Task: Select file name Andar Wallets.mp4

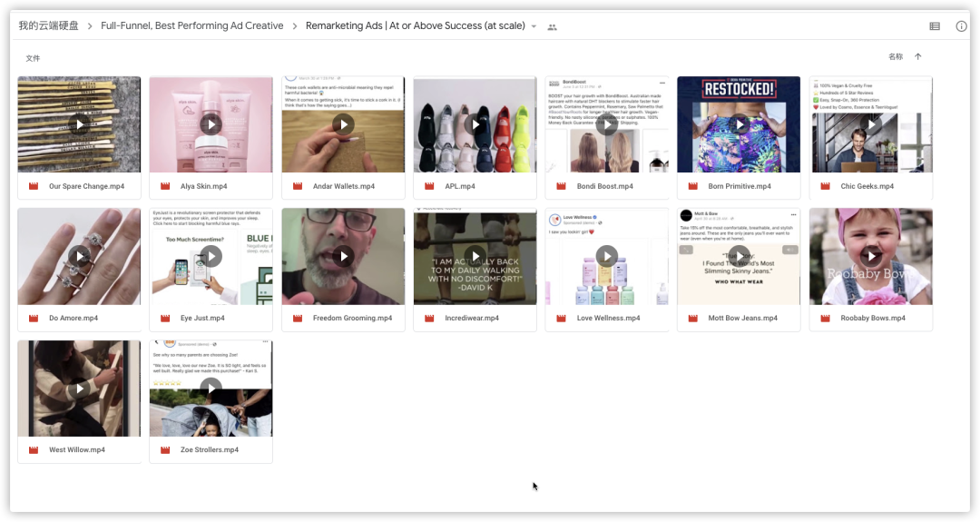Action: pyautogui.click(x=344, y=186)
